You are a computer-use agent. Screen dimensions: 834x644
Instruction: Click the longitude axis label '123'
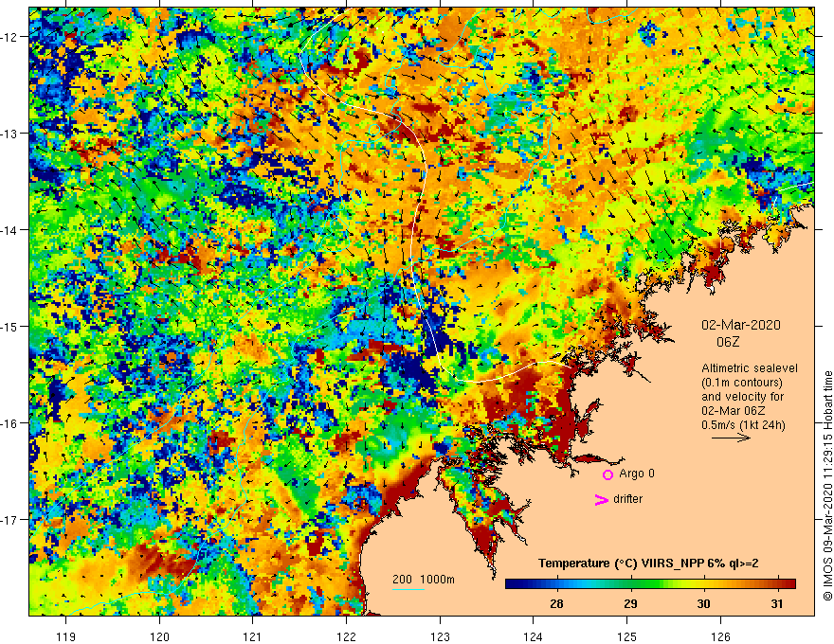pos(440,636)
